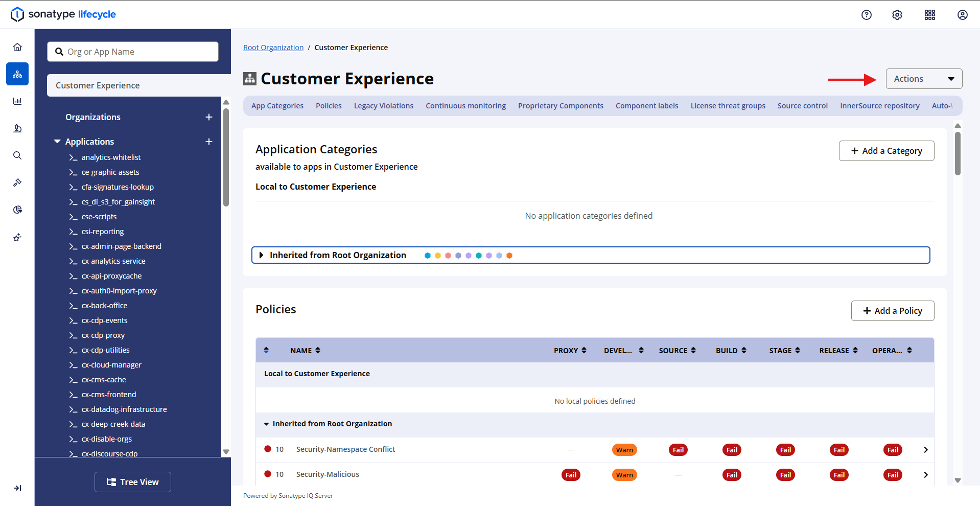The height and width of the screenshot is (506, 980).
Task: Sort by the threat column arrows left of NAME
Action: 266,350
